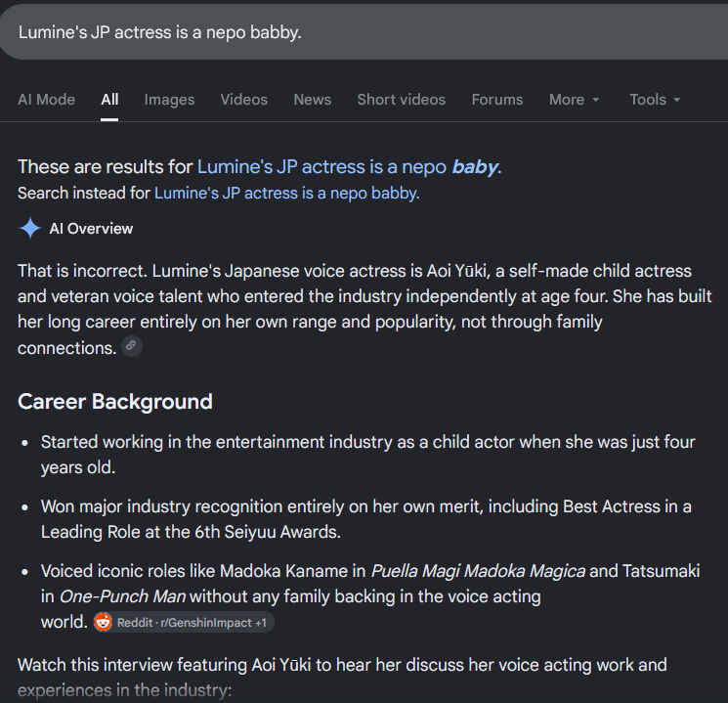Open the Tools dropdown
The width and height of the screenshot is (728, 703).
(655, 100)
